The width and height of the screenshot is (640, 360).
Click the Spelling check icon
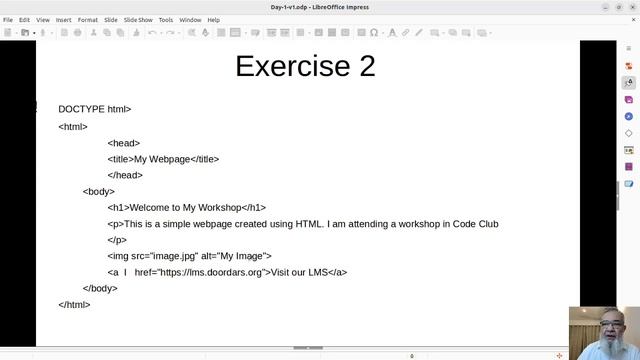pyautogui.click(x=205, y=33)
